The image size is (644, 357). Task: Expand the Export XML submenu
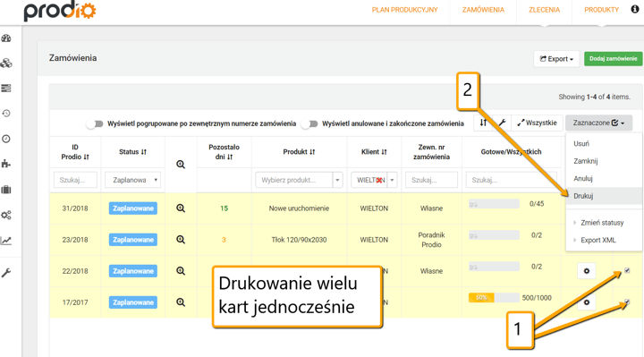click(x=598, y=241)
